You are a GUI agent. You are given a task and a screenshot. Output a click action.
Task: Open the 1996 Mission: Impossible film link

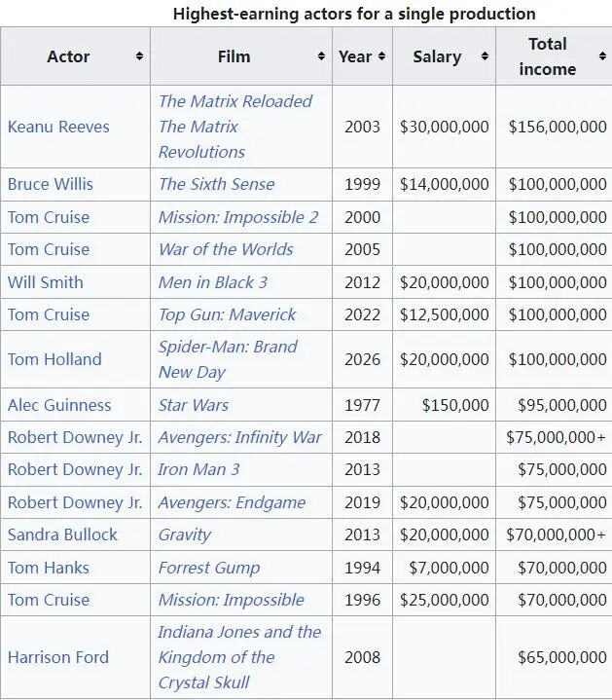(231, 600)
